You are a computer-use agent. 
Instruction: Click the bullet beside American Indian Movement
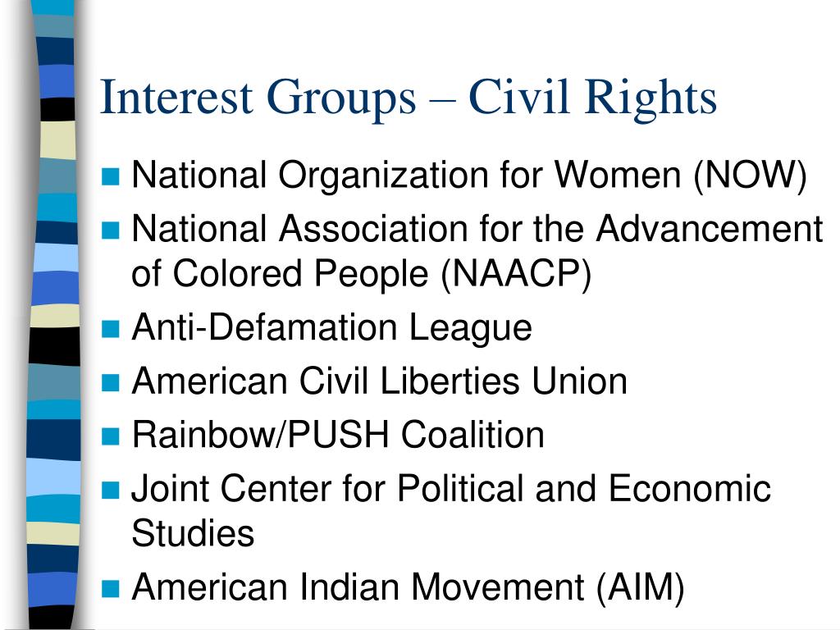point(111,588)
